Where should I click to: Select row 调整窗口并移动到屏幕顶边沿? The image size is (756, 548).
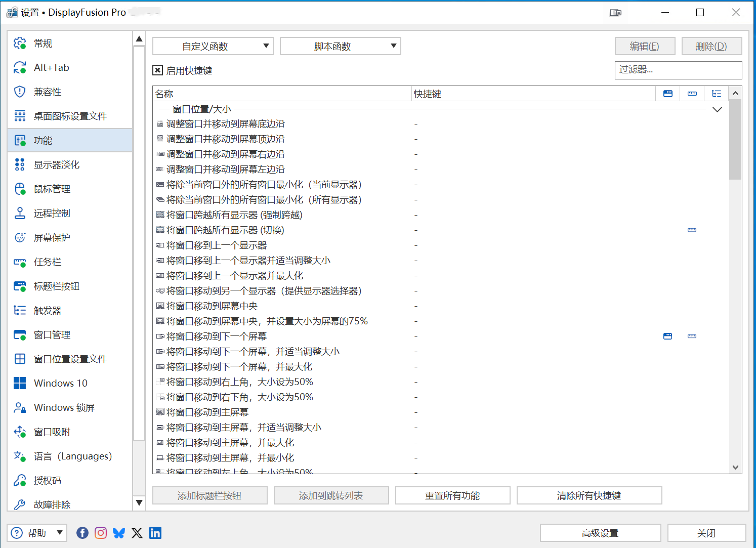click(x=441, y=139)
